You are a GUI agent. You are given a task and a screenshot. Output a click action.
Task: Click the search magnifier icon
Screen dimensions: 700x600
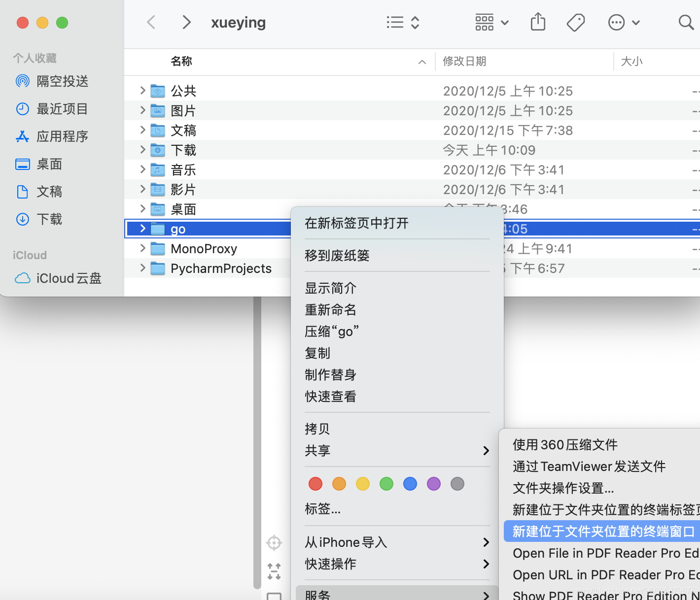tap(686, 22)
